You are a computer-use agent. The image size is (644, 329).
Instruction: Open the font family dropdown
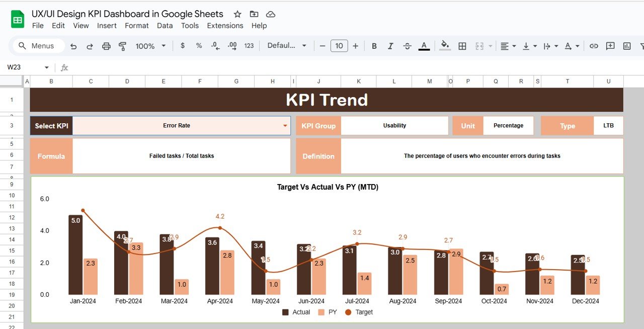[287, 46]
